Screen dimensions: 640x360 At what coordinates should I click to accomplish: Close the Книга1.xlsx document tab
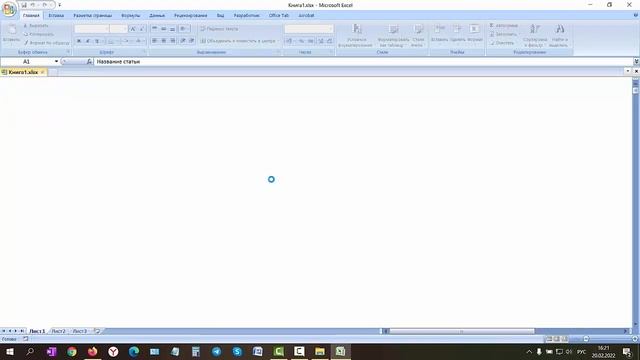[x=42, y=72]
